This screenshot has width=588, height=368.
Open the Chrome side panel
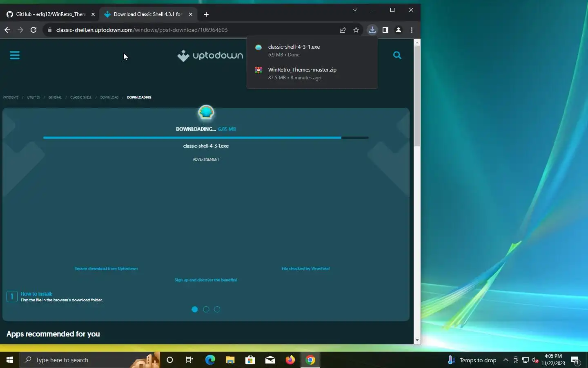(385, 30)
